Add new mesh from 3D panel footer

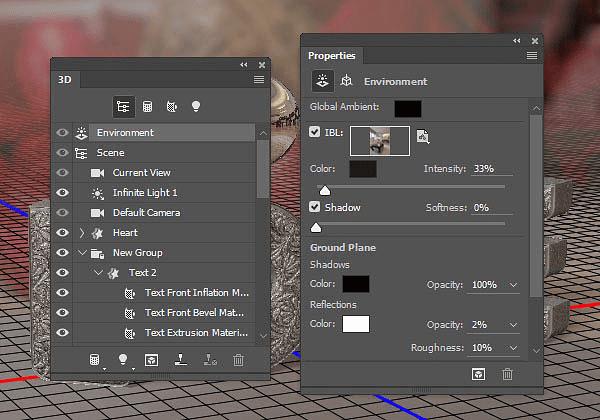[95, 360]
